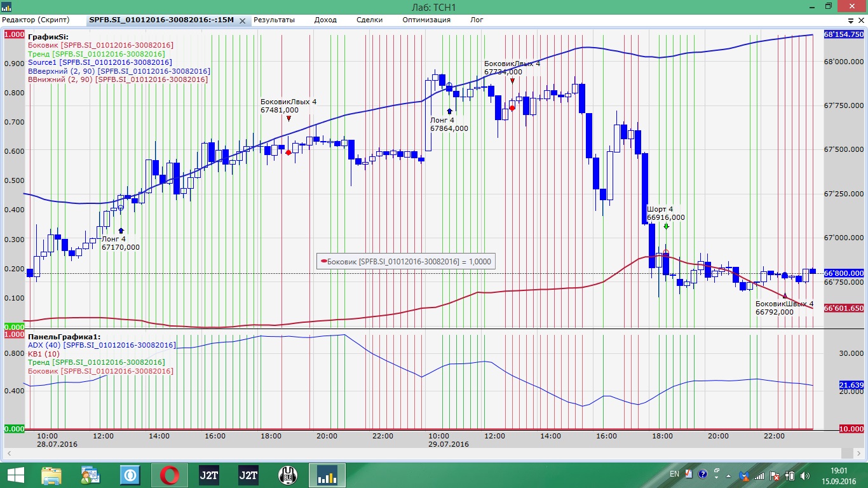Select the ADX (40) legend entry

pos(102,345)
